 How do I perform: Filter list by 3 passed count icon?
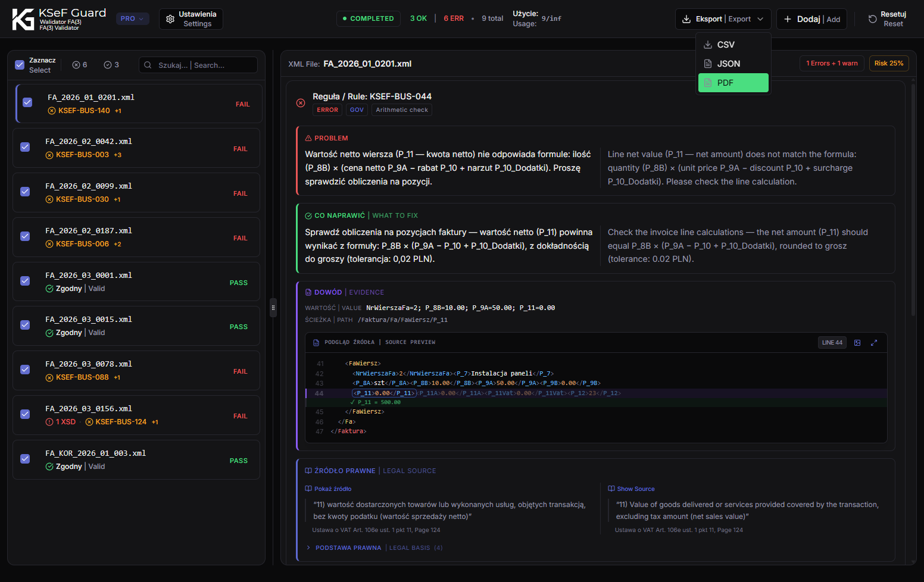pos(108,65)
